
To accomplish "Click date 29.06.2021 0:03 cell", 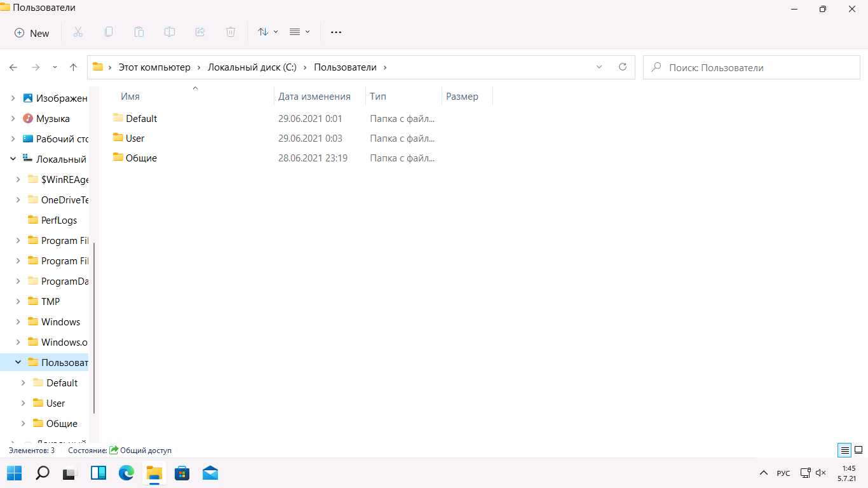I will [x=310, y=139].
